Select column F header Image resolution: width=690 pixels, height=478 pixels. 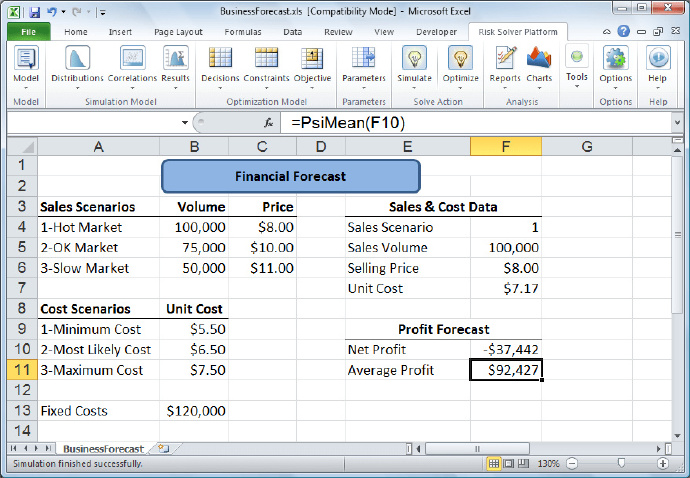point(506,147)
